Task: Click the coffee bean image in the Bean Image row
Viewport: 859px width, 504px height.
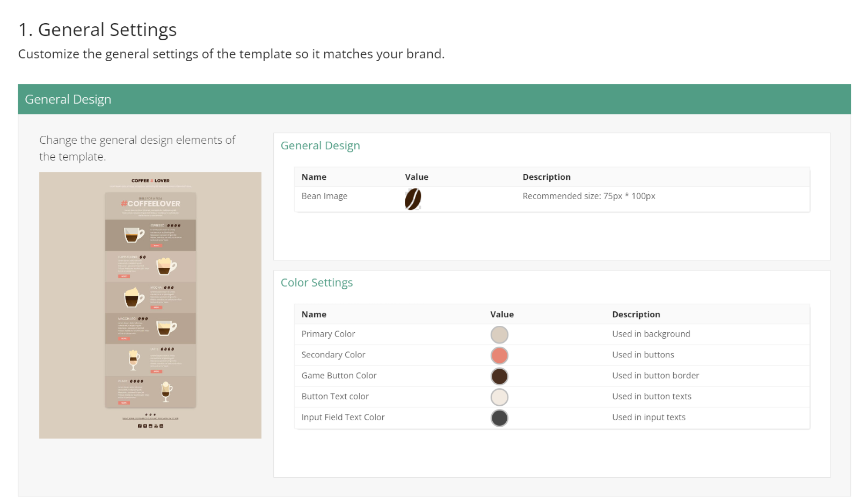Action: (x=412, y=199)
